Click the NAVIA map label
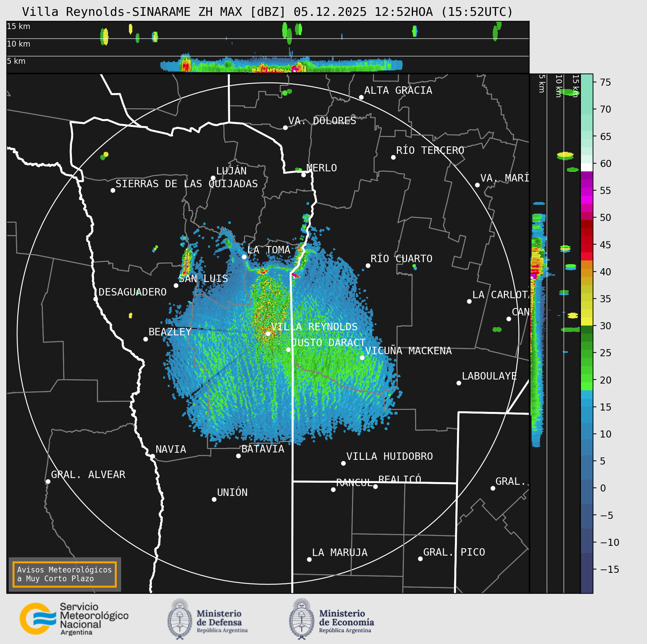This screenshot has width=647, height=644. pos(171,449)
